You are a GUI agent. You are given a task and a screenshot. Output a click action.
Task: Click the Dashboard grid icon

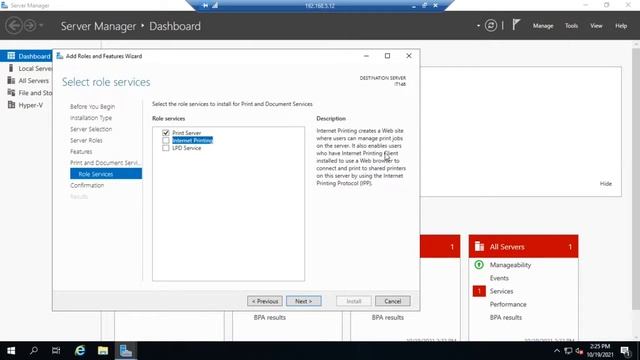point(11,56)
